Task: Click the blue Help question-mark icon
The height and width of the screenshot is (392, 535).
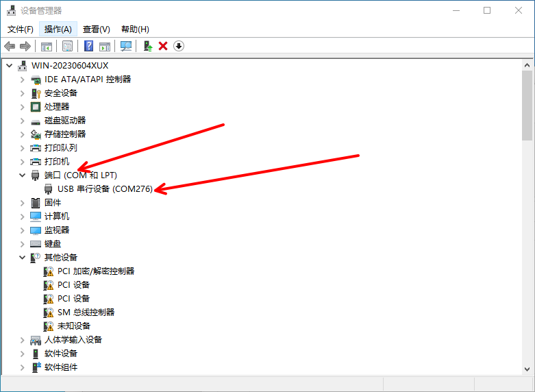Action: click(x=89, y=46)
